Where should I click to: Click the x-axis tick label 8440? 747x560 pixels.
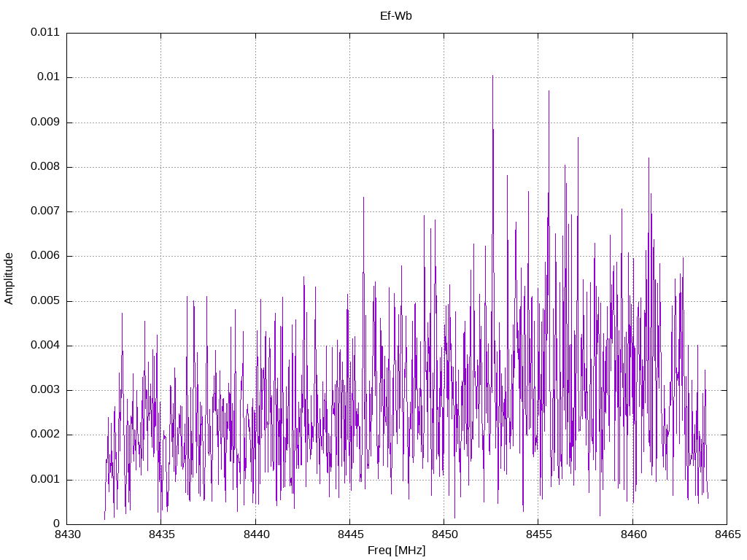pos(256,534)
